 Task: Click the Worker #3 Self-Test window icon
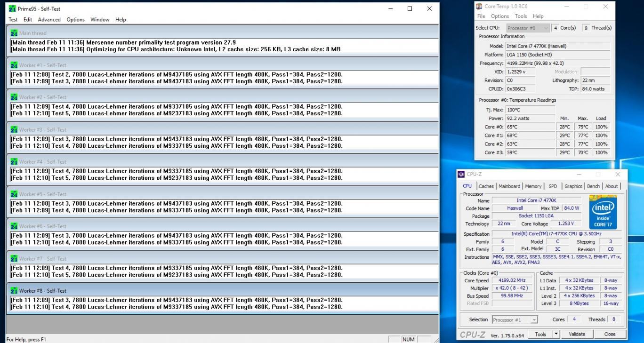pos(14,130)
